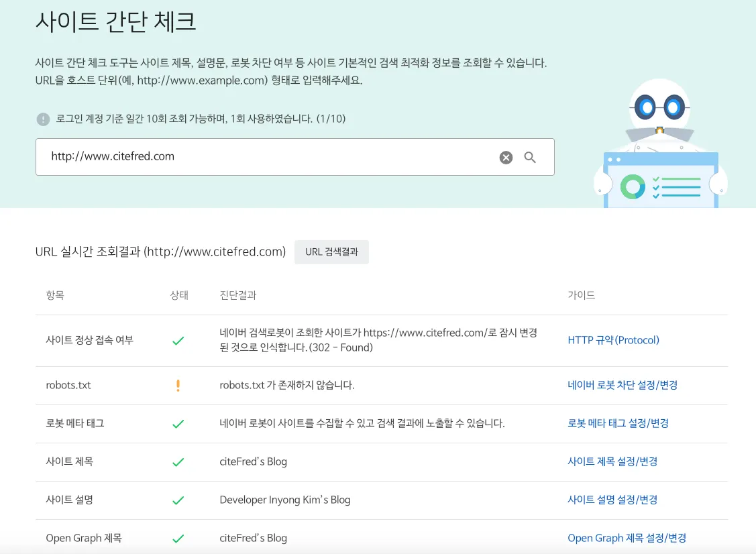Open the HTTP 규약(Protocol) guide link
This screenshot has height=554, width=756.
click(x=613, y=340)
